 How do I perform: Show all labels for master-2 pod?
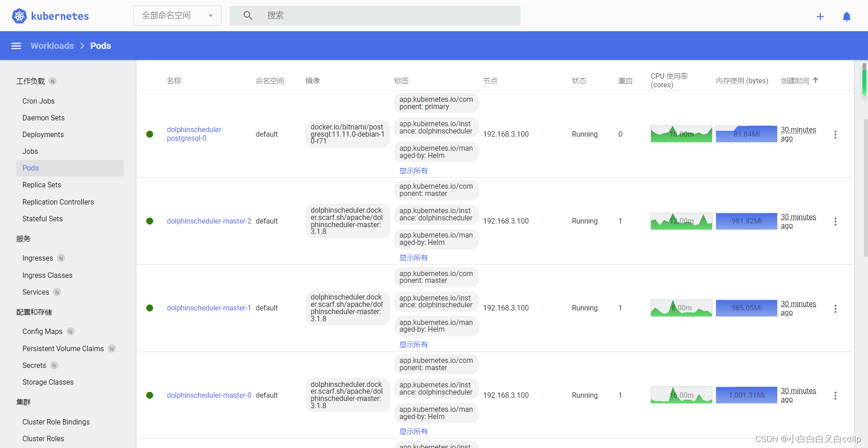pos(414,257)
